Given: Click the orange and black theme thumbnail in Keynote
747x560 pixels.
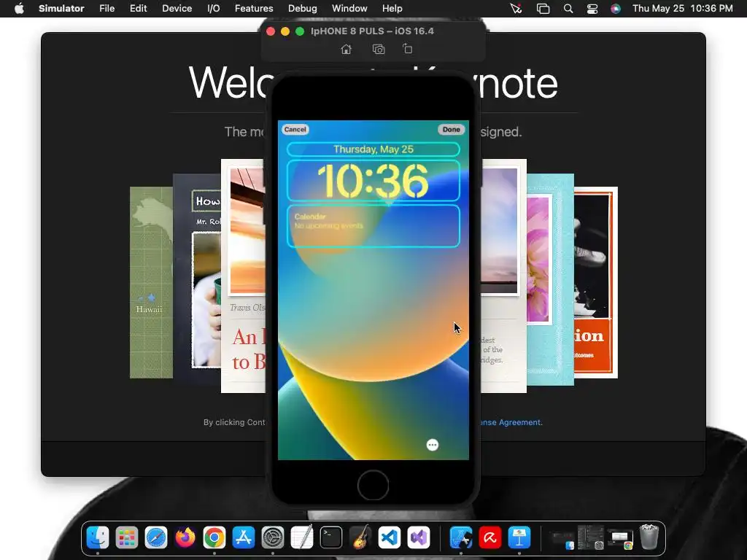Looking at the screenshot, I should click(596, 283).
